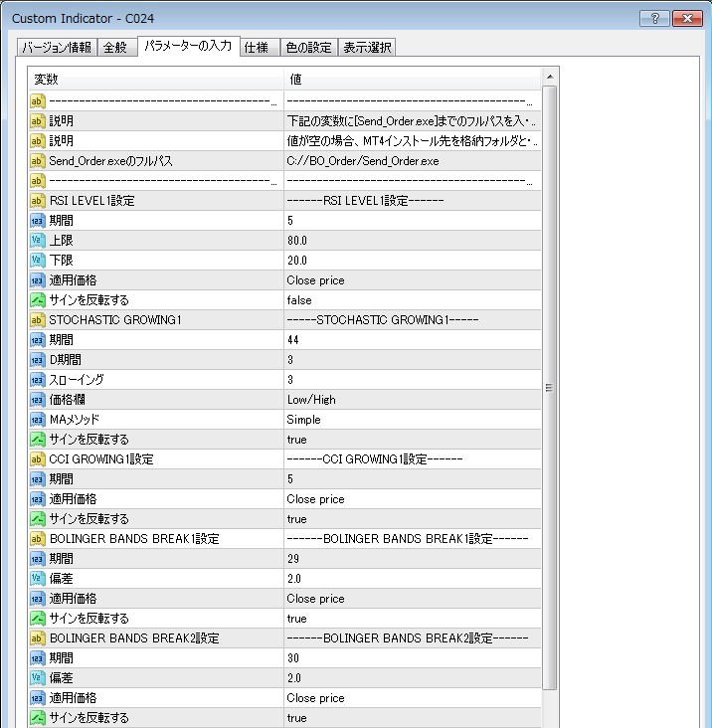Click string icon of BOLINGER BANDS BREAK1設定 row
Viewport: 712px width, 728px height.
tap(37, 539)
